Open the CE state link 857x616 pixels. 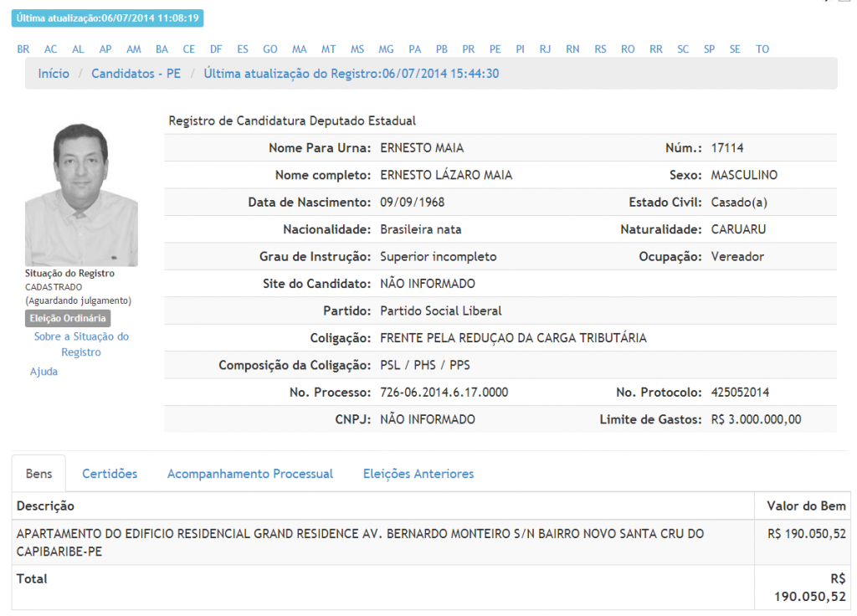tap(189, 49)
